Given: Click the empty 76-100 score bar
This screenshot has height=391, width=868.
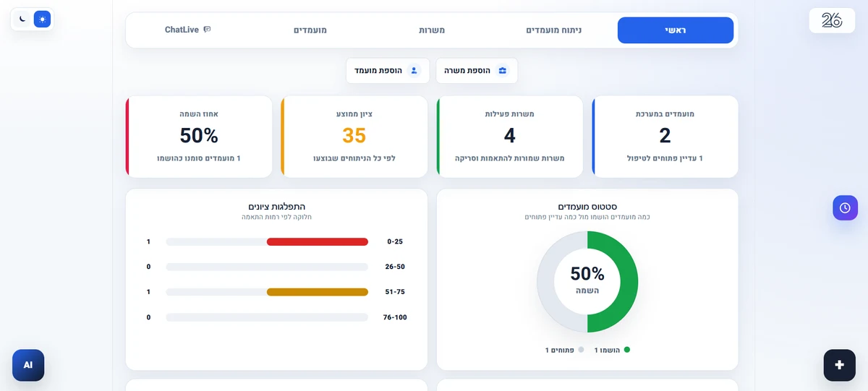Looking at the screenshot, I should 267,317.
